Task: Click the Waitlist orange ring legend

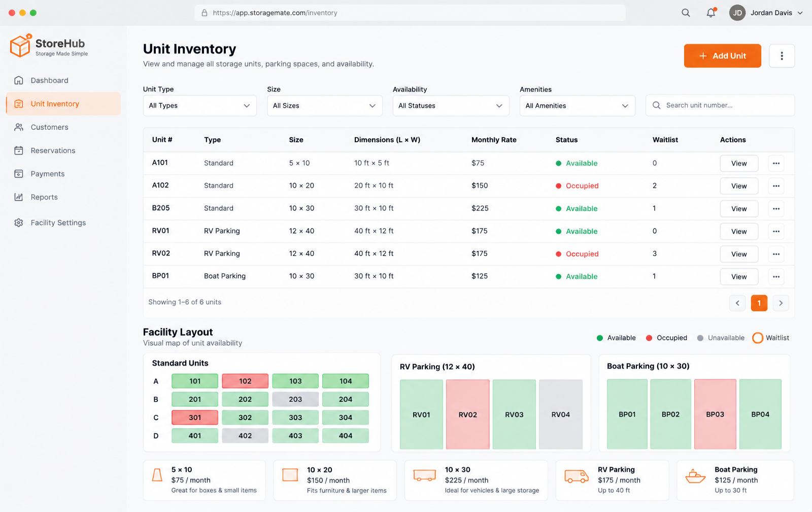Action: point(758,338)
